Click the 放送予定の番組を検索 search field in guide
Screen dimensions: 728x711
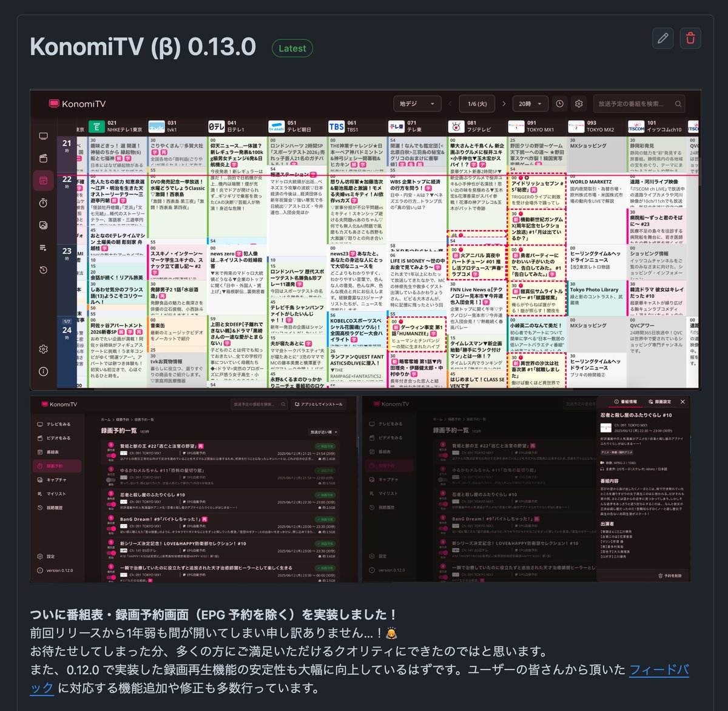[x=639, y=104]
